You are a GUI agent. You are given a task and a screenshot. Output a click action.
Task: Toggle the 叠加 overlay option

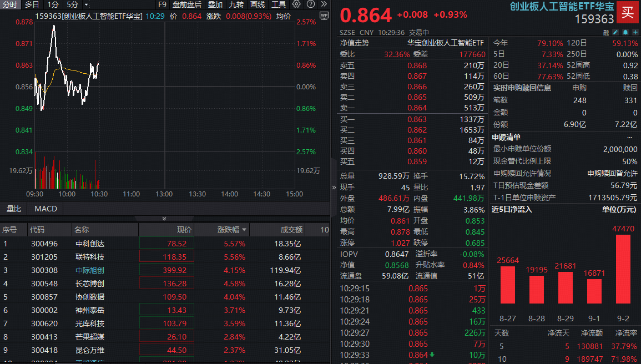click(x=215, y=4)
